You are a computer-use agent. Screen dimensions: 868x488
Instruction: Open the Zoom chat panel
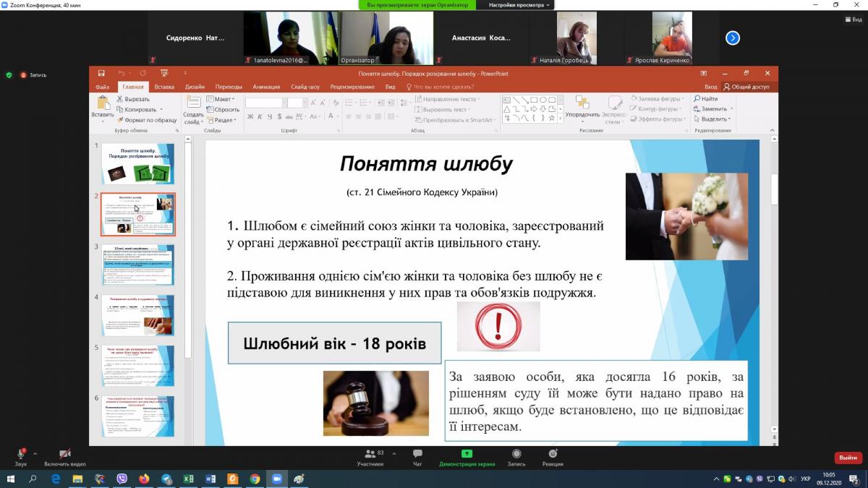click(417, 454)
